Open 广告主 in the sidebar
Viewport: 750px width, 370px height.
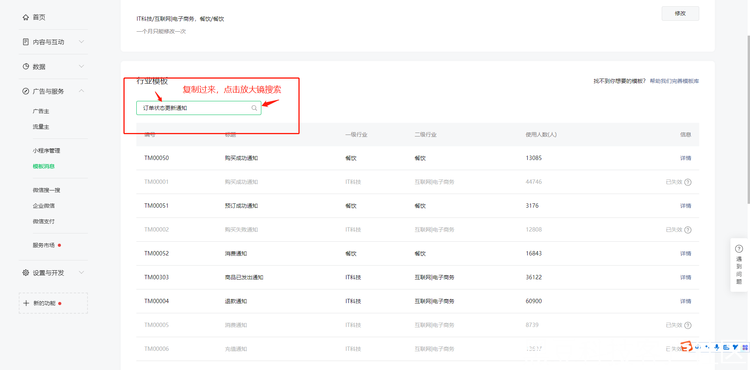[x=41, y=111]
